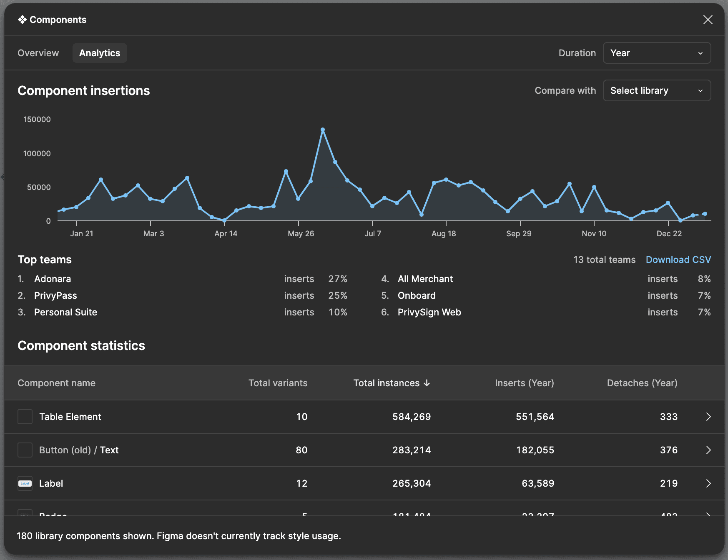Viewport: 728px width, 560px height.
Task: Click the Button (old) / Text thumbnail box
Action: [25, 450]
